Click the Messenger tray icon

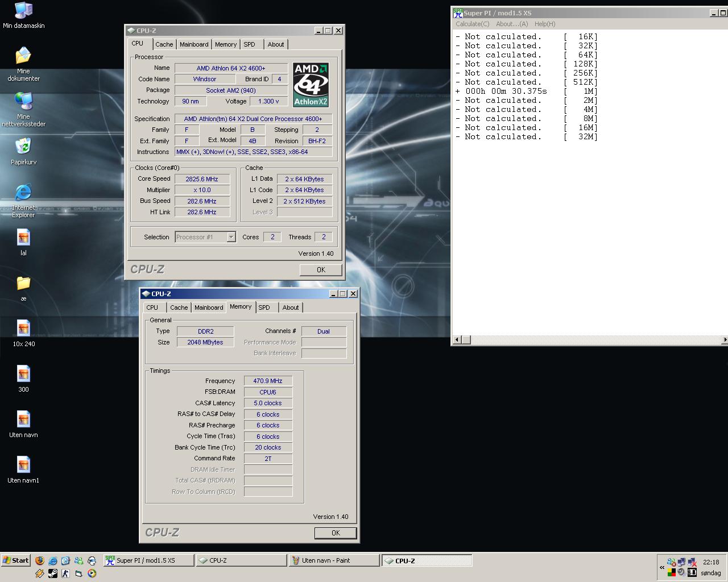coord(672,563)
